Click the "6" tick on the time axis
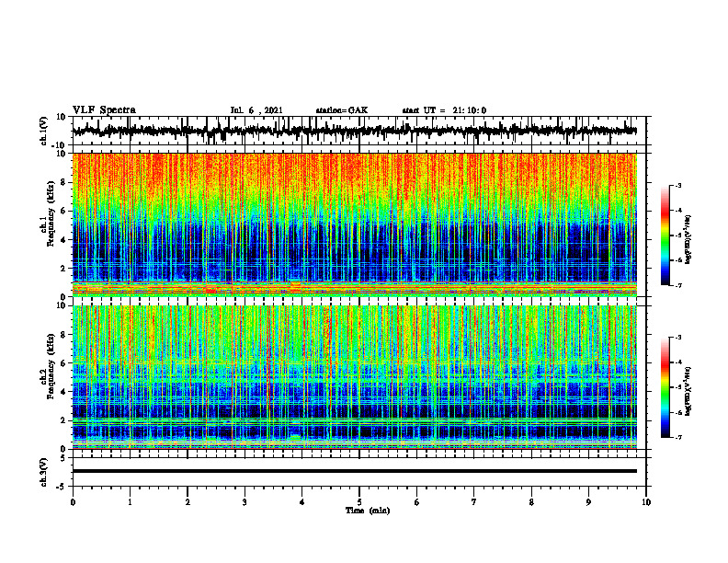728x563 pixels. point(417,502)
